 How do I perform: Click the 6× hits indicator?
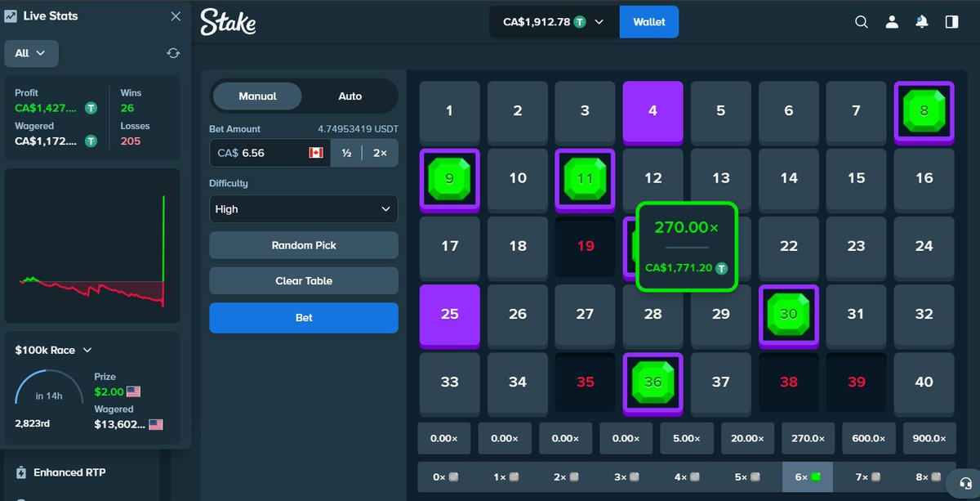(x=808, y=476)
